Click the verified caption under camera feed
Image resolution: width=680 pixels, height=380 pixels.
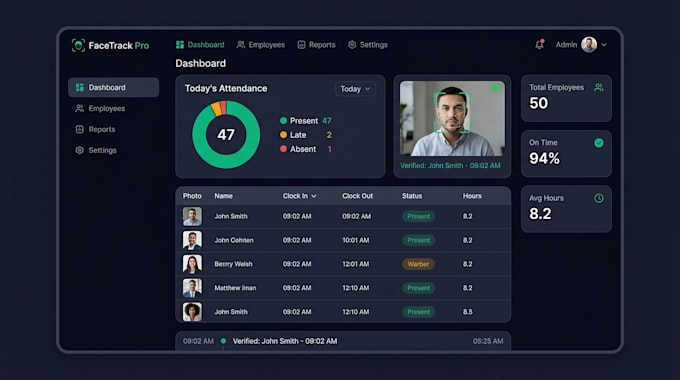[x=450, y=165]
